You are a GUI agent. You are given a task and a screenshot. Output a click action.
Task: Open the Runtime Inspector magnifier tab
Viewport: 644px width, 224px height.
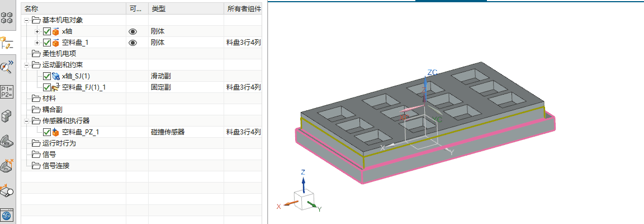pos(7,66)
